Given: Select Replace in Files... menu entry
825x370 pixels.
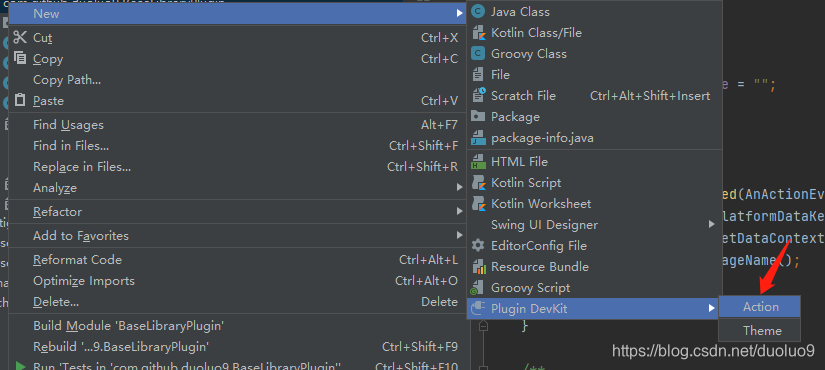Looking at the screenshot, I should click(238, 167).
